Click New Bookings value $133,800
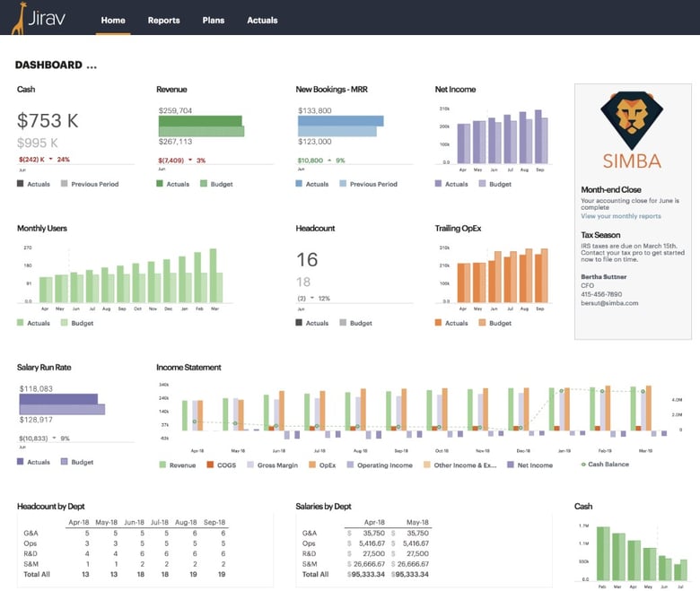This screenshot has width=700, height=591. pos(315,110)
